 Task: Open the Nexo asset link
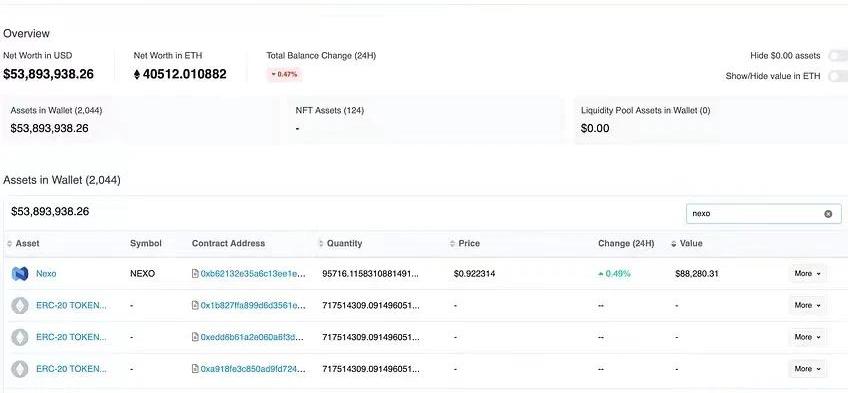46,274
